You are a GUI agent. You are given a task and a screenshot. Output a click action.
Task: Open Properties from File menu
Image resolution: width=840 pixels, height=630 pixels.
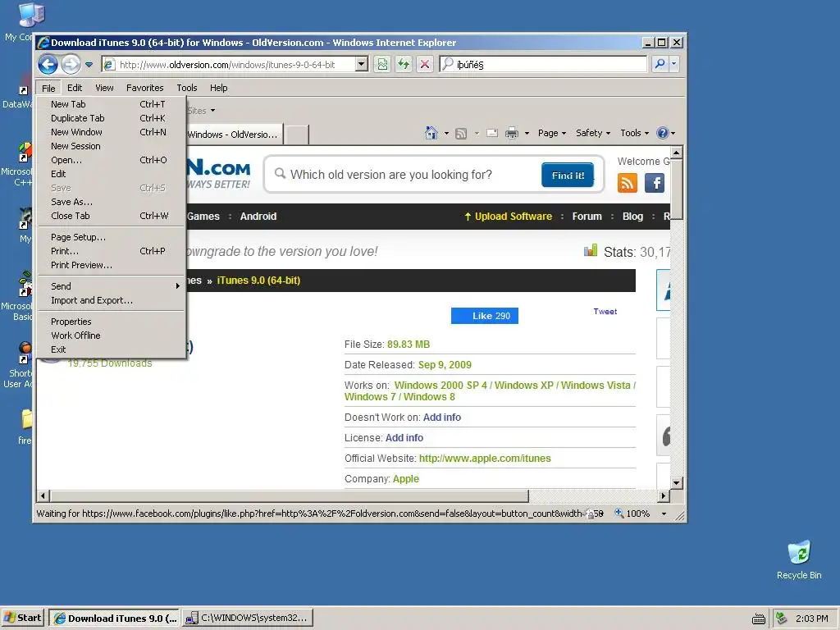click(x=112, y=322)
